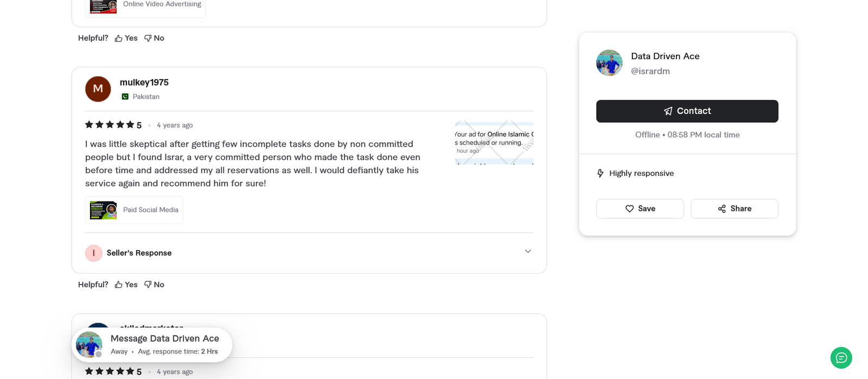Share the seller's profile
Image resolution: width=868 pixels, height=379 pixels.
734,209
